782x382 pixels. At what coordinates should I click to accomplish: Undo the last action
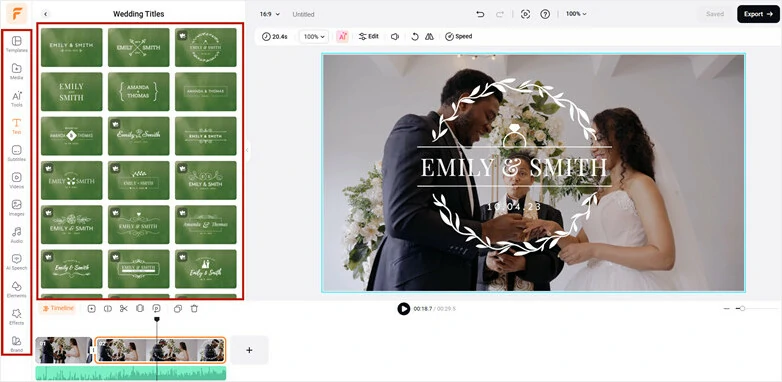click(x=480, y=14)
